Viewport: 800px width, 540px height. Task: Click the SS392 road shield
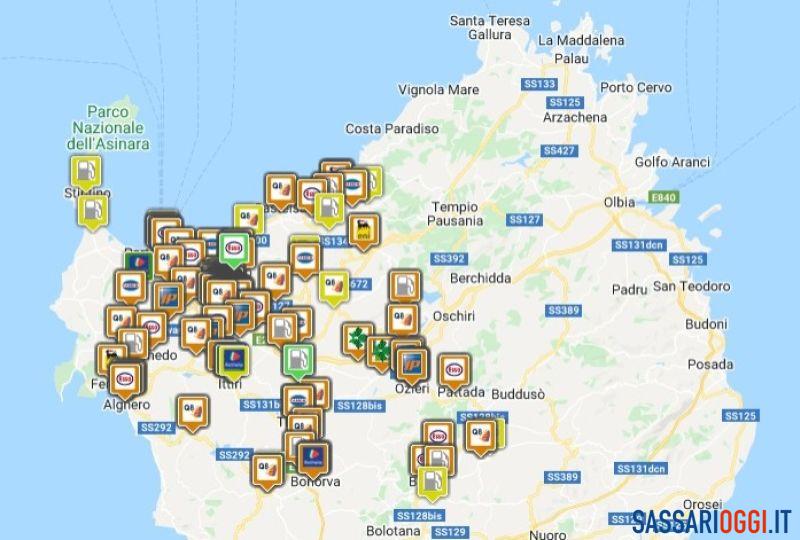point(449,259)
